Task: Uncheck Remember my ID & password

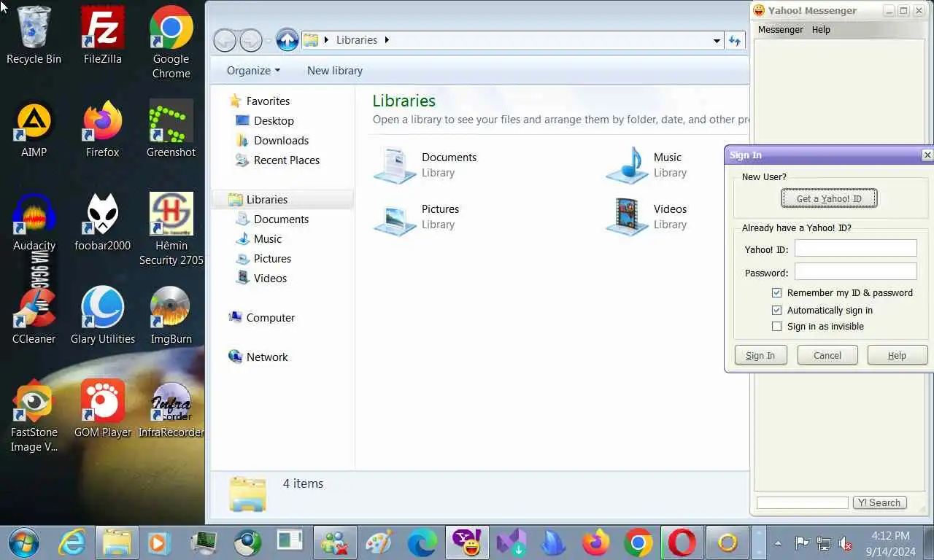Action: click(777, 292)
